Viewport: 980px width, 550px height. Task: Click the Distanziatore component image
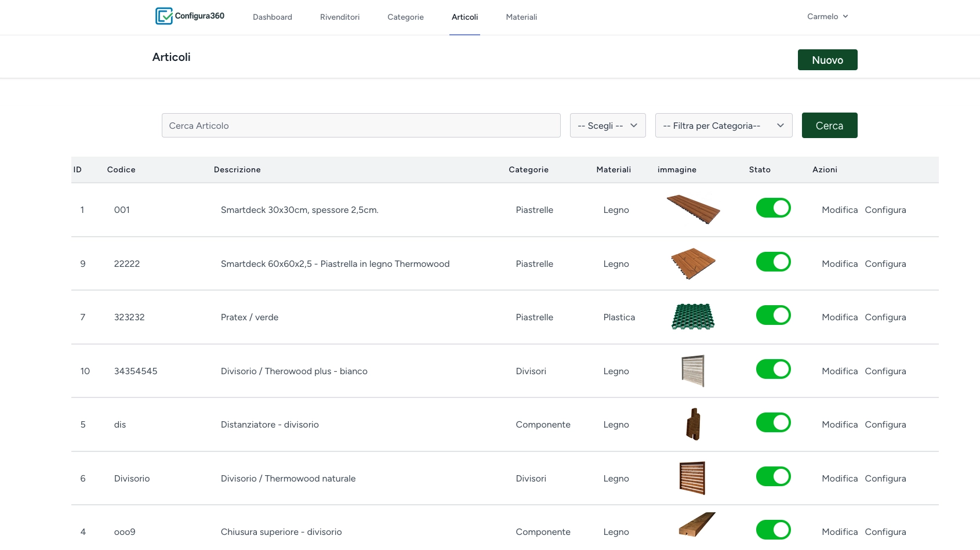[693, 424]
